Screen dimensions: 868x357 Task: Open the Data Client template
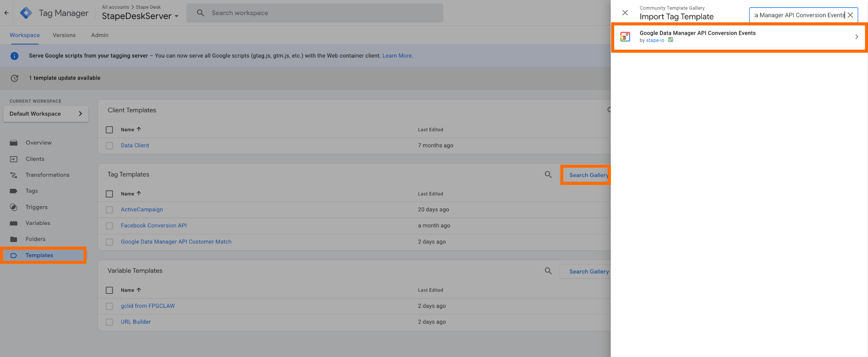(x=135, y=145)
